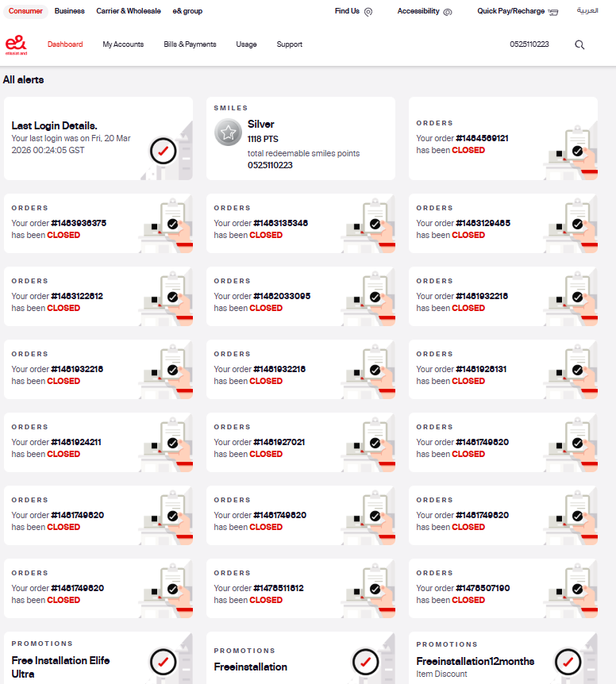
Task: Click Item Discount text under Freeinstallation12months
Action: [x=441, y=674]
